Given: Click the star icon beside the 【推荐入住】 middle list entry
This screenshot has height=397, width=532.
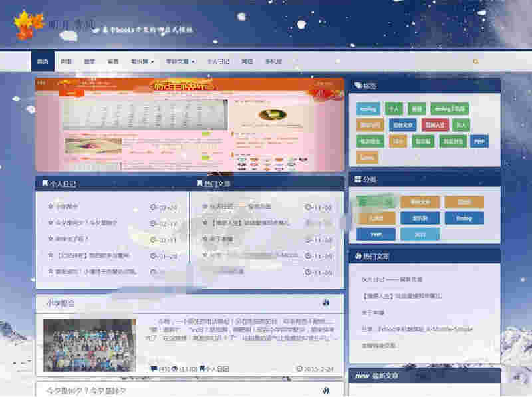Looking at the screenshot, I should click(x=205, y=223).
